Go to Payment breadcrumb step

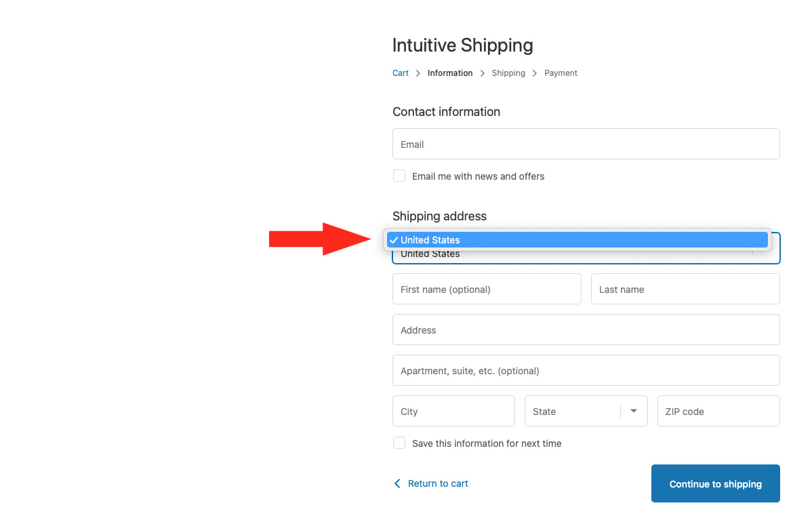[x=561, y=73]
